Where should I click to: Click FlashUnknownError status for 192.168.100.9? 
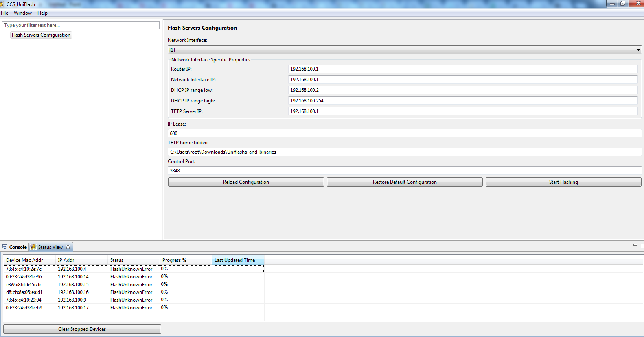(x=131, y=300)
